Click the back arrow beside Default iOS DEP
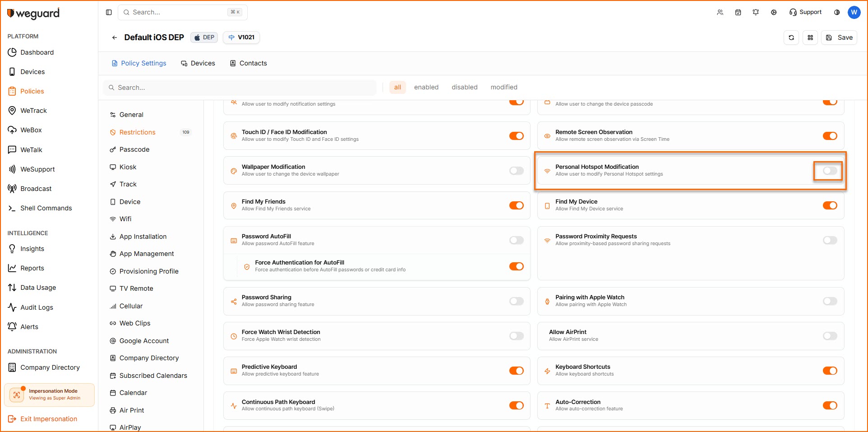 point(115,37)
